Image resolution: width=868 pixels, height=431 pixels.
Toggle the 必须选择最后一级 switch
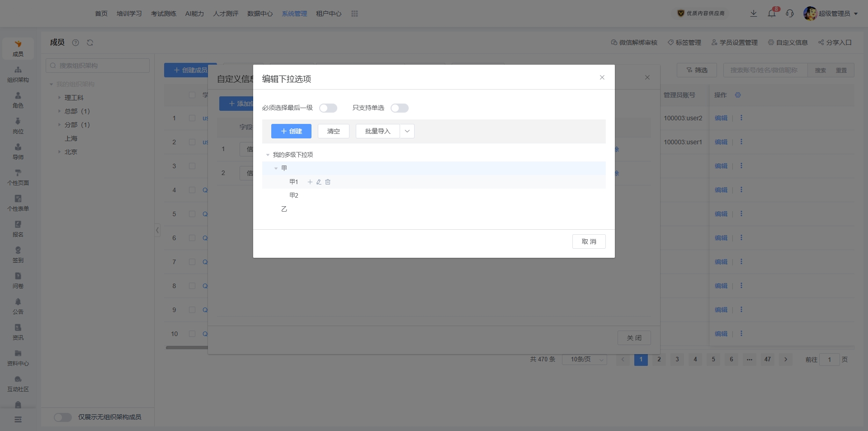click(x=328, y=108)
